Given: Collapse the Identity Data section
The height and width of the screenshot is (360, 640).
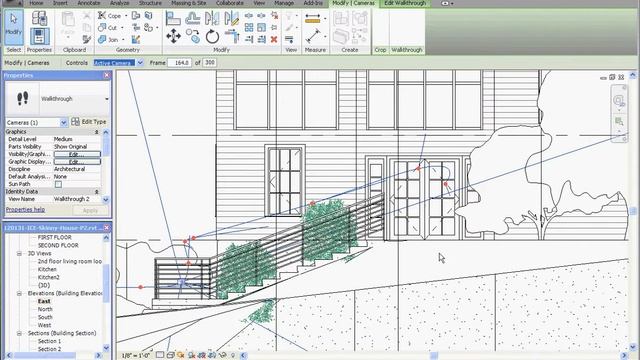Looking at the screenshot, I should [x=97, y=191].
